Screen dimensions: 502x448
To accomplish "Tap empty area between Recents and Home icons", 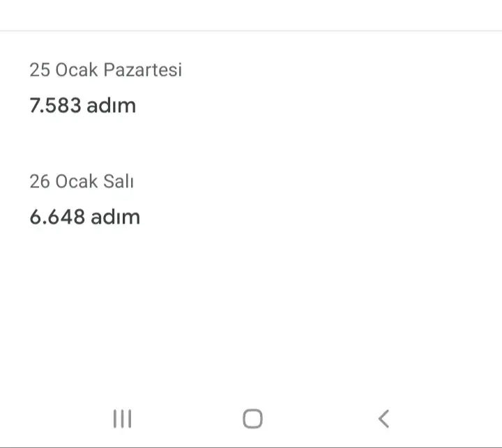I will coord(187,419).
